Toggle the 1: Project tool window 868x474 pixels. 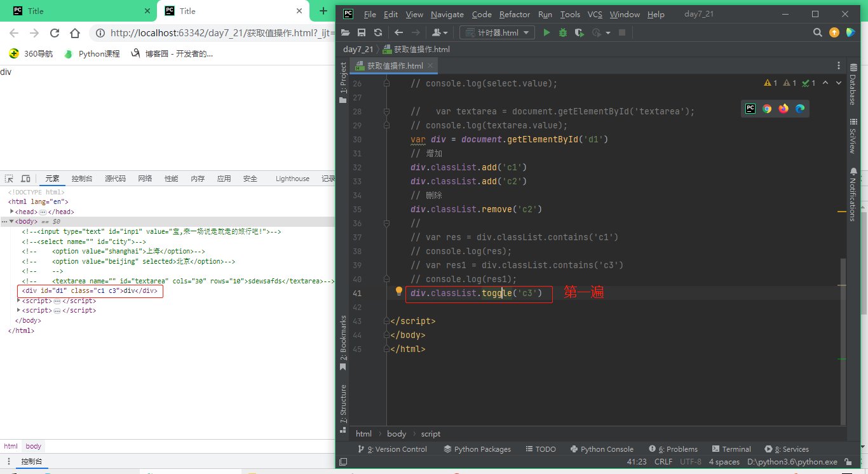[344, 82]
